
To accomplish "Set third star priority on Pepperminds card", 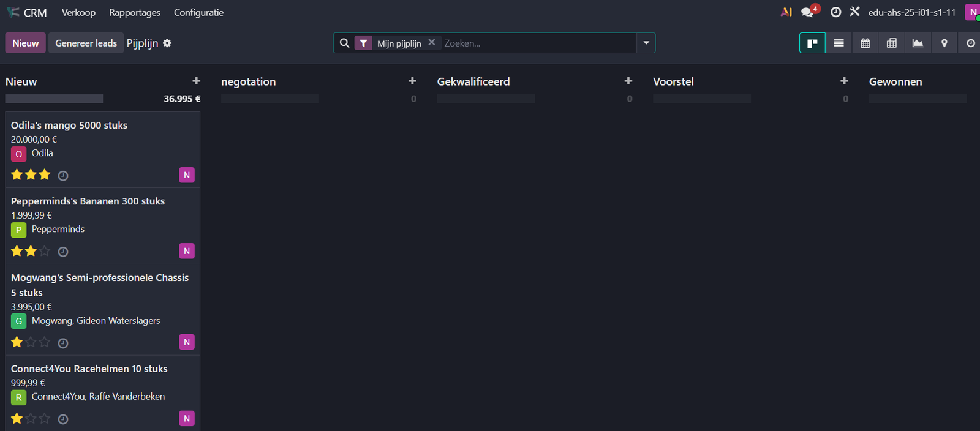I will 45,251.
